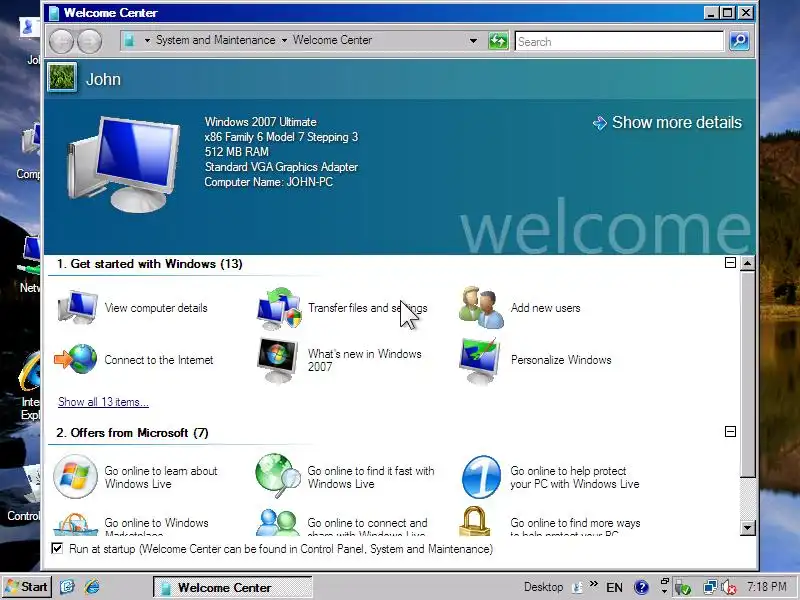This screenshot has height=600, width=800.
Task: Click Go online to help protect your PC text
Action: coord(574,477)
